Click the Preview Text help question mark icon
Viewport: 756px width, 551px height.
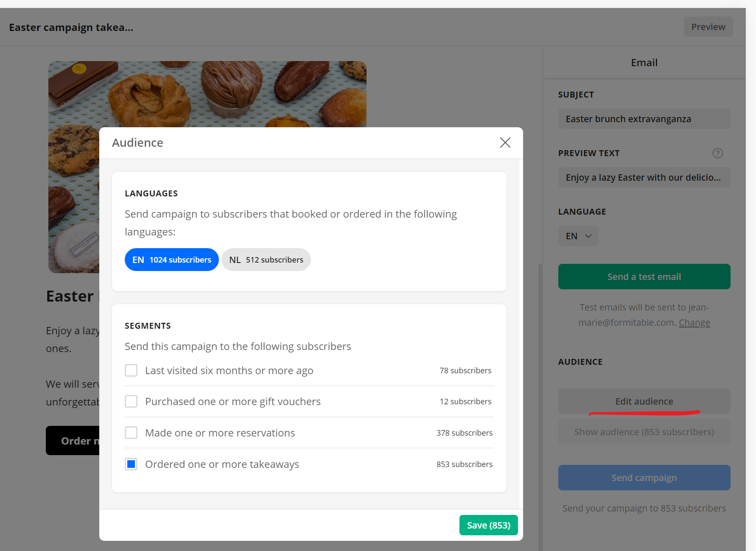click(x=717, y=153)
